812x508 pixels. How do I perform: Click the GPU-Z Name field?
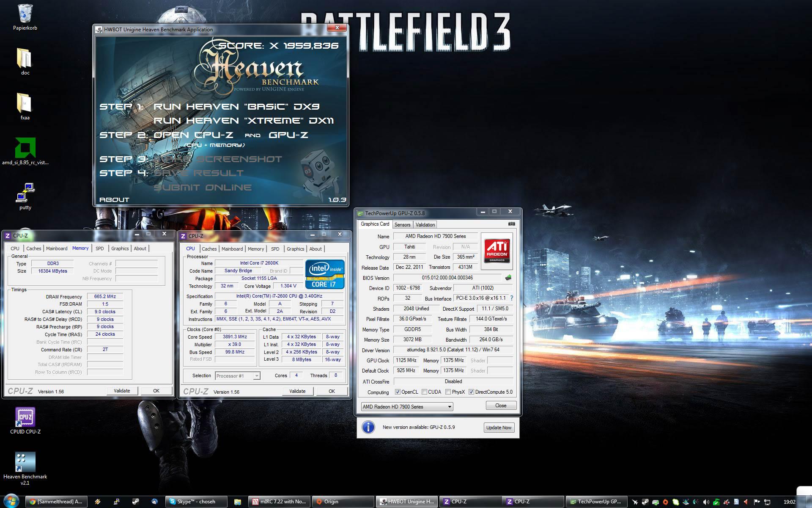(436, 236)
